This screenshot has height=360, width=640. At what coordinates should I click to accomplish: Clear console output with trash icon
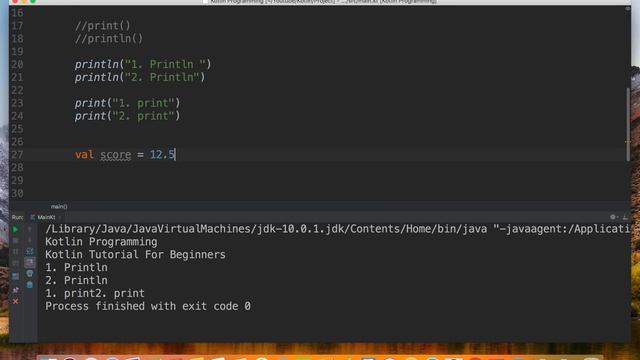pyautogui.click(x=30, y=284)
